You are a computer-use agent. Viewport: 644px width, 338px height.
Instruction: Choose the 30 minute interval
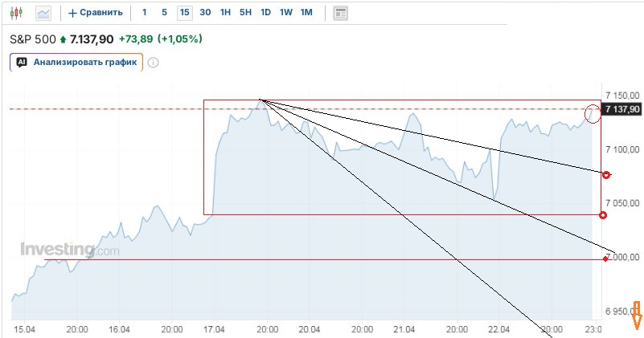click(205, 13)
